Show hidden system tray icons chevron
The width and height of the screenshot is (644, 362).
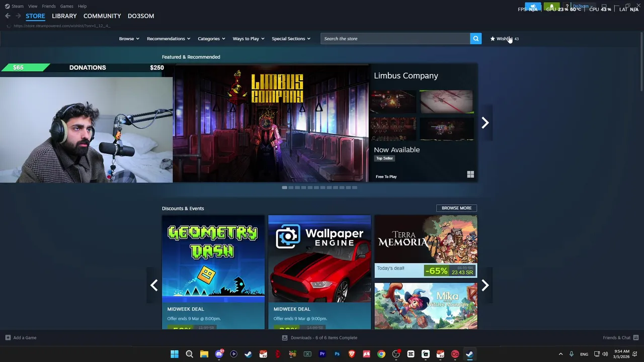point(560,354)
